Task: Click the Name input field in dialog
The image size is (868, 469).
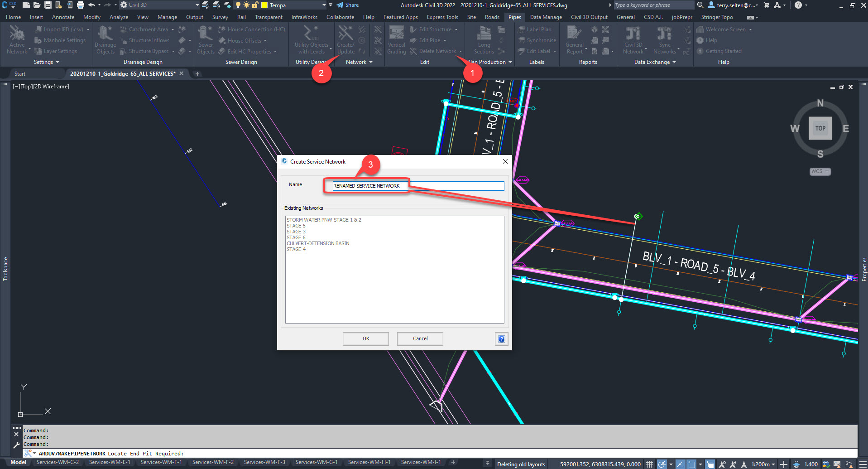Action: 418,186
